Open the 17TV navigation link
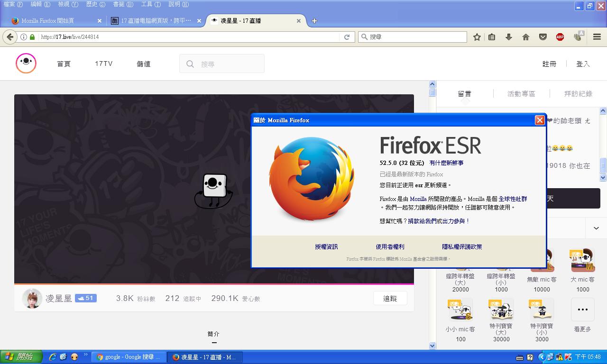Image resolution: width=607 pixels, height=364 pixels. coord(104,64)
